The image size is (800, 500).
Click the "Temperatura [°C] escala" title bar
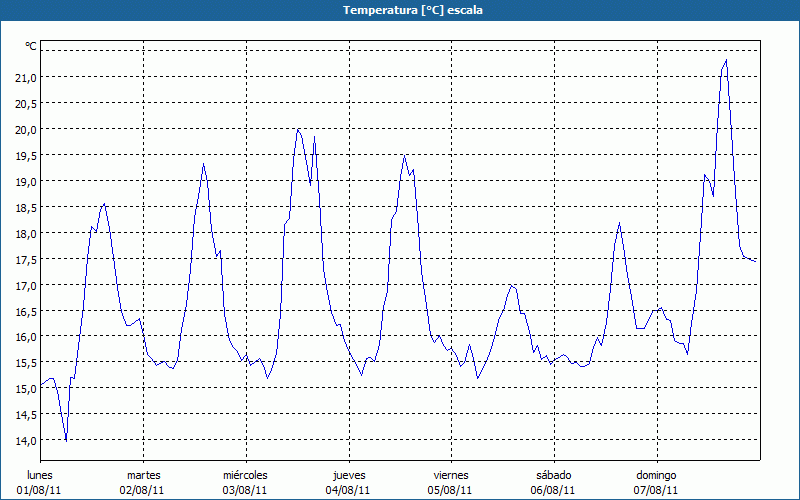pyautogui.click(x=400, y=10)
